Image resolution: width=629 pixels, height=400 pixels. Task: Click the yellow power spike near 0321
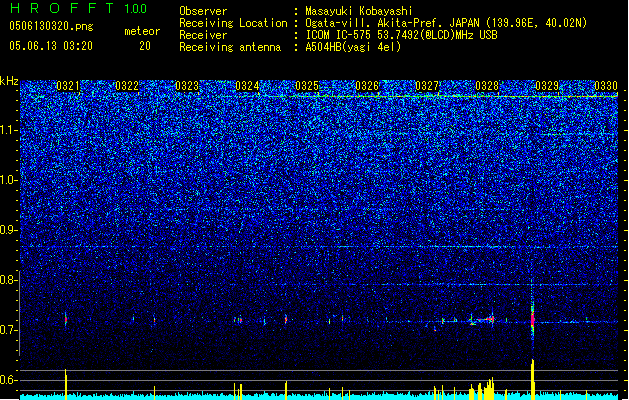coord(66,384)
